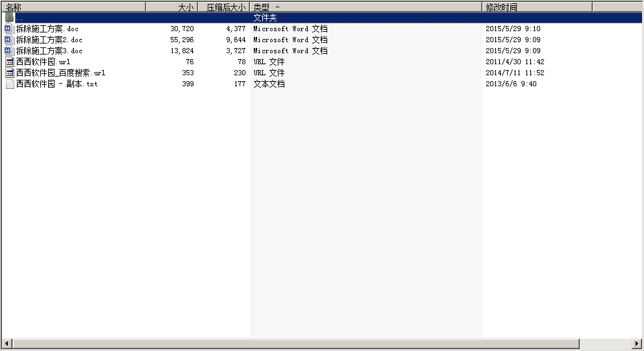Click the compressed size 4,377
Image resolution: width=644 pixels, height=351 pixels.
tap(236, 29)
